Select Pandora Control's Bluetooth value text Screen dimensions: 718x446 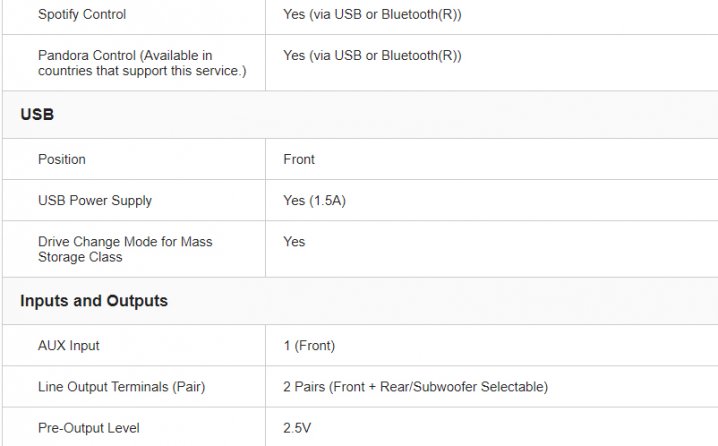372,55
